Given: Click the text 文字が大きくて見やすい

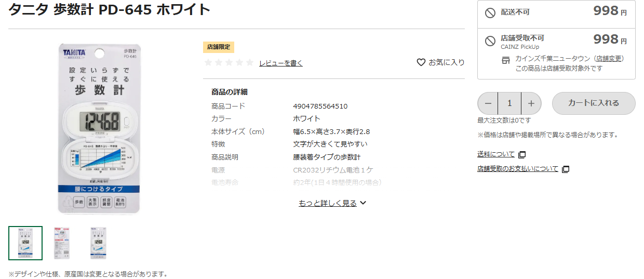Looking at the screenshot, I should pos(330,144).
